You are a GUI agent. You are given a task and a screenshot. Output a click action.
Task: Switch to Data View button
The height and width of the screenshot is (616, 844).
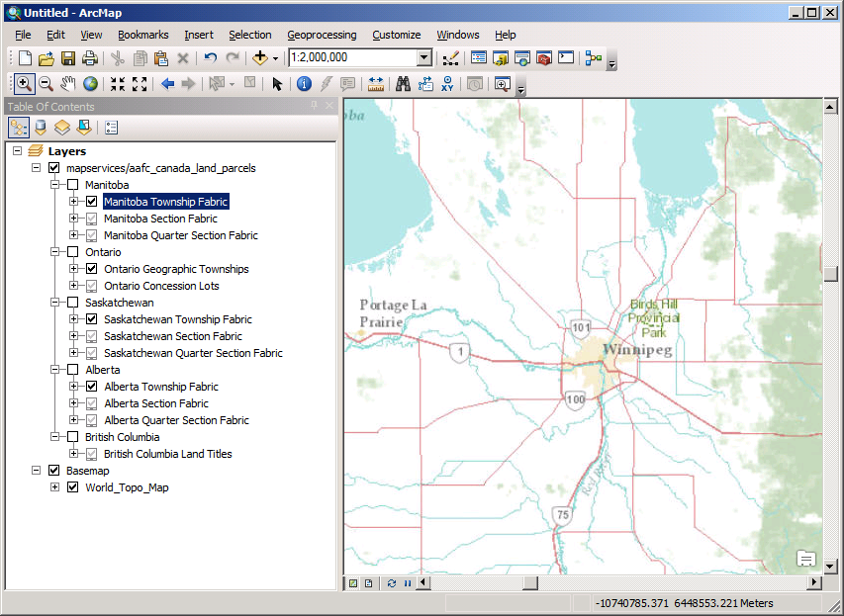(x=353, y=583)
